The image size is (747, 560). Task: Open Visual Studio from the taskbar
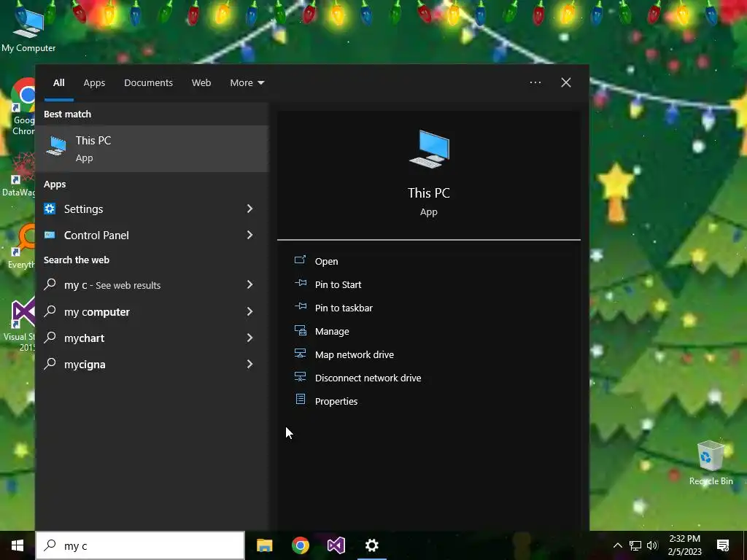[336, 545]
